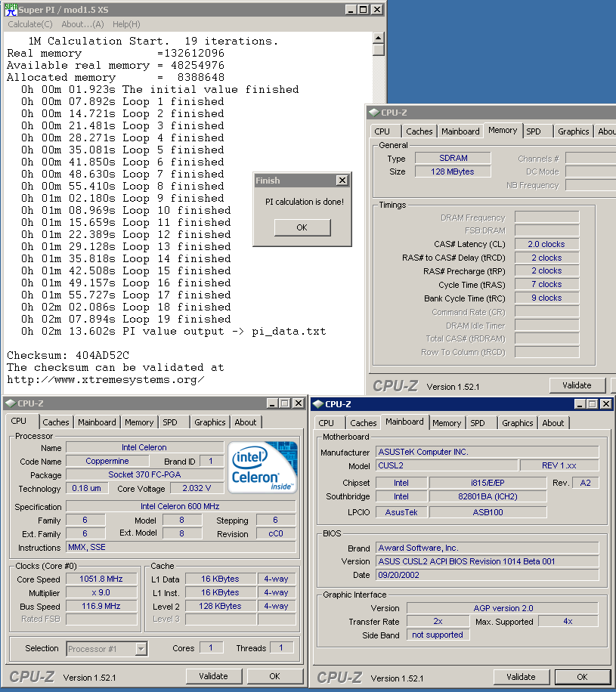Select Graphics tab in Mainboard CPU-Z window

click(x=518, y=423)
